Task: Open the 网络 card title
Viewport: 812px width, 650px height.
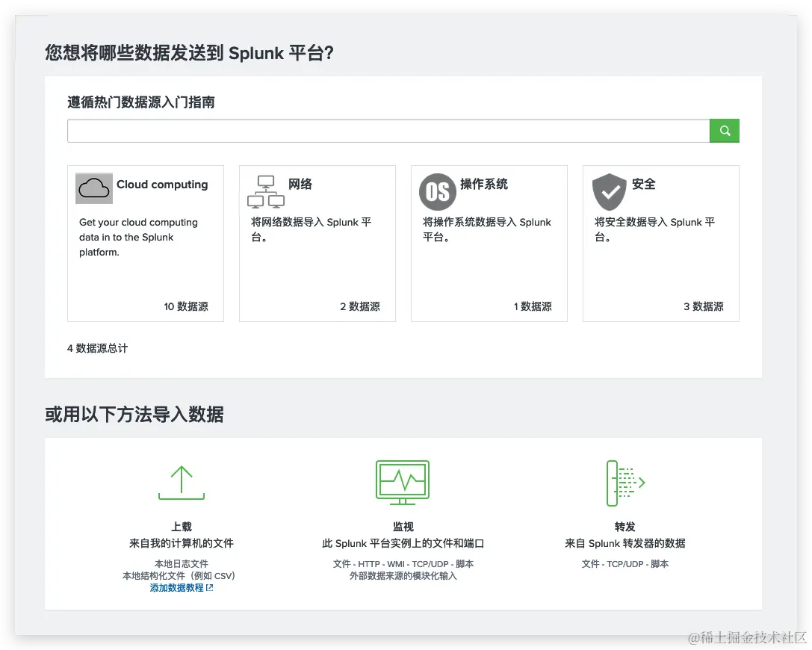Action: coord(300,184)
